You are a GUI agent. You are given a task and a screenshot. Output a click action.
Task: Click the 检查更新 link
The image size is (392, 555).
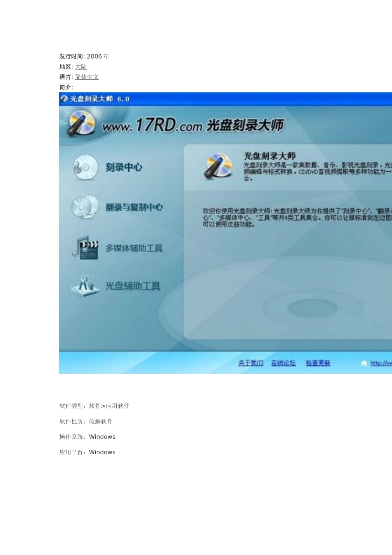[x=318, y=363]
